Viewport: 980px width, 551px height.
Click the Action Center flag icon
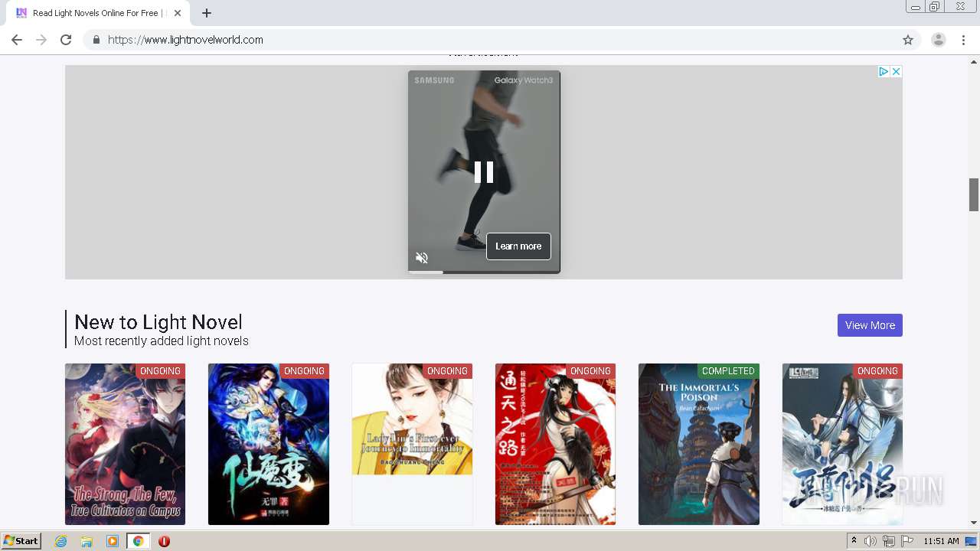[x=907, y=541]
